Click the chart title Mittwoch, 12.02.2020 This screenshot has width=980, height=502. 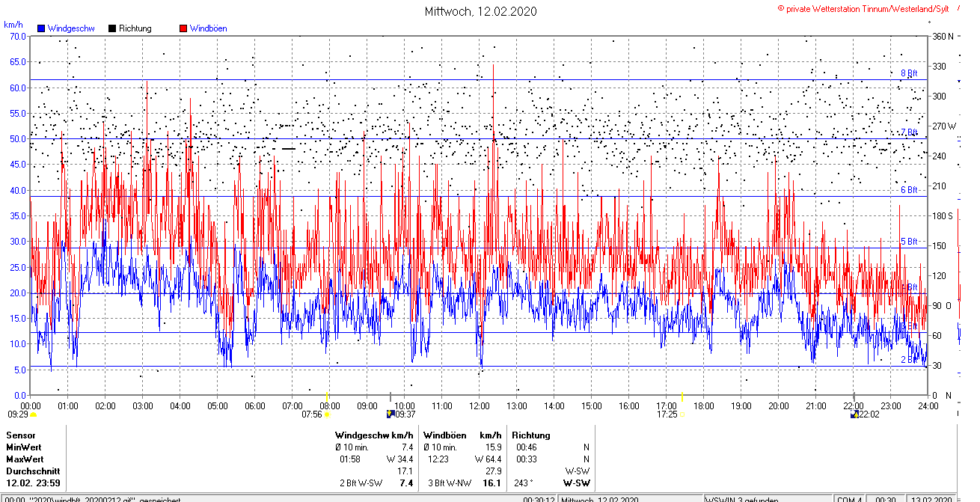pyautogui.click(x=480, y=11)
